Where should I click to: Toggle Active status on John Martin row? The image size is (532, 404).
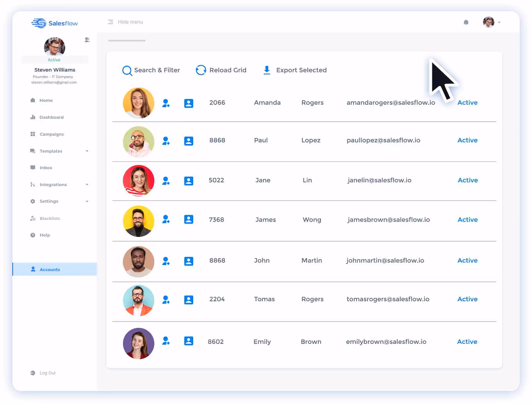(468, 261)
